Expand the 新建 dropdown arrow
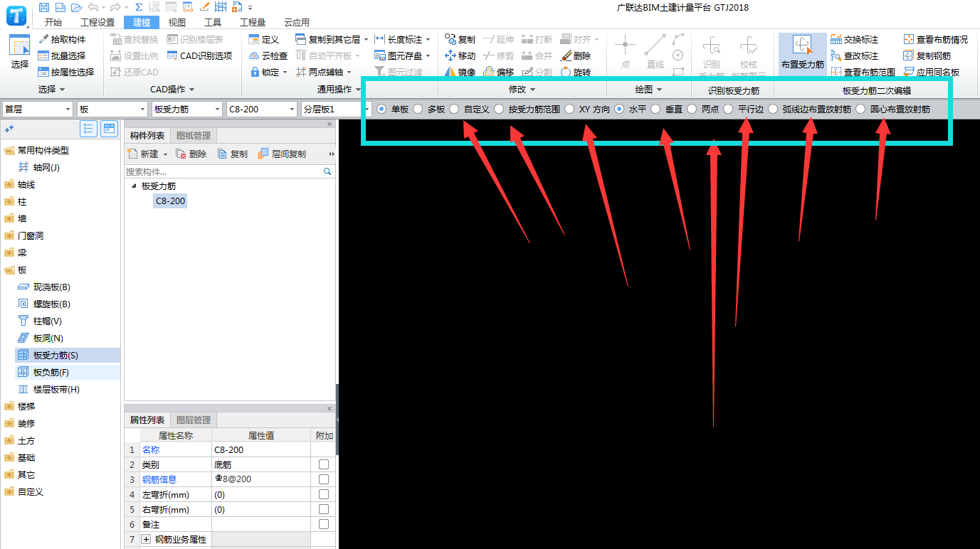Image resolution: width=980 pixels, height=549 pixels. [165, 154]
